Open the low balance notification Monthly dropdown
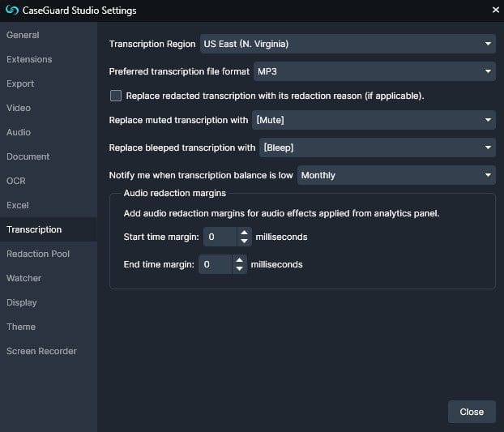The image size is (504, 432). pos(396,175)
